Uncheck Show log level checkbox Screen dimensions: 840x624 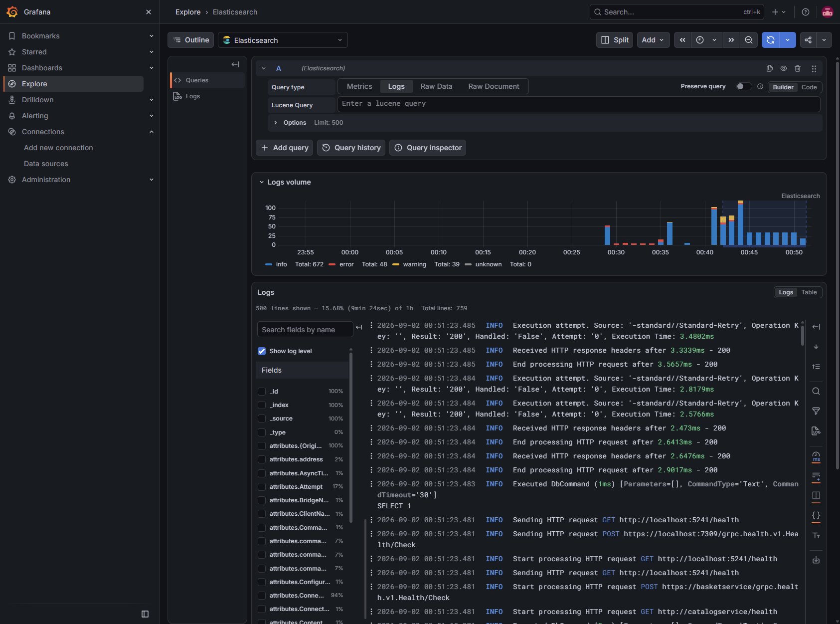point(262,351)
